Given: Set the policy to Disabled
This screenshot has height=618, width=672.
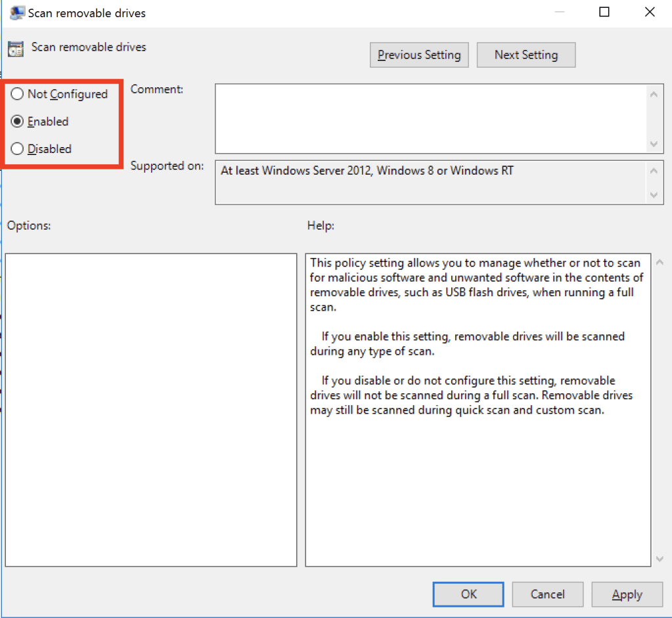Looking at the screenshot, I should (18, 149).
